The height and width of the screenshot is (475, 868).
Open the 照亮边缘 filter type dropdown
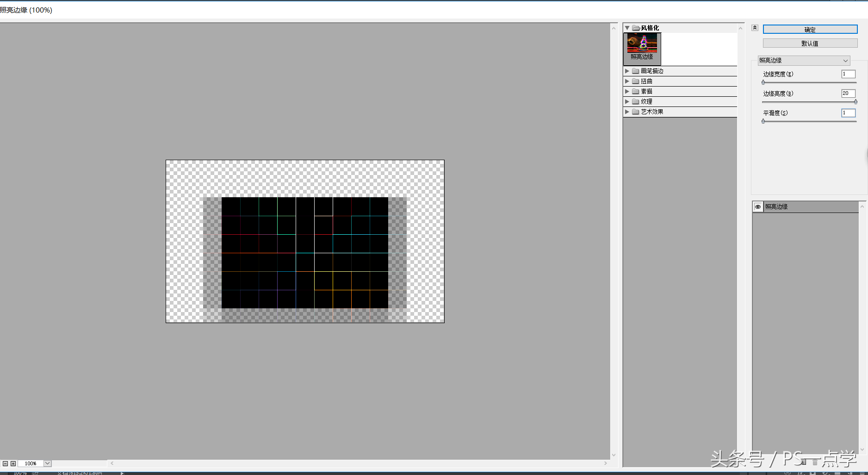pyautogui.click(x=804, y=60)
